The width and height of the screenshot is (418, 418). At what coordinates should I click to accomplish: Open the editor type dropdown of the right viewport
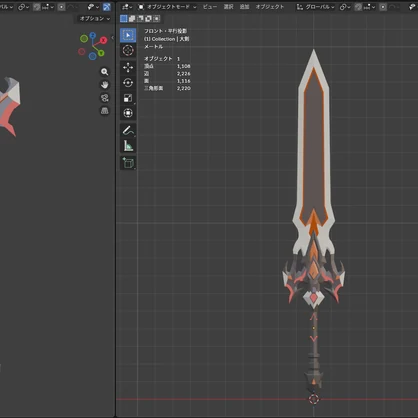coord(127,7)
